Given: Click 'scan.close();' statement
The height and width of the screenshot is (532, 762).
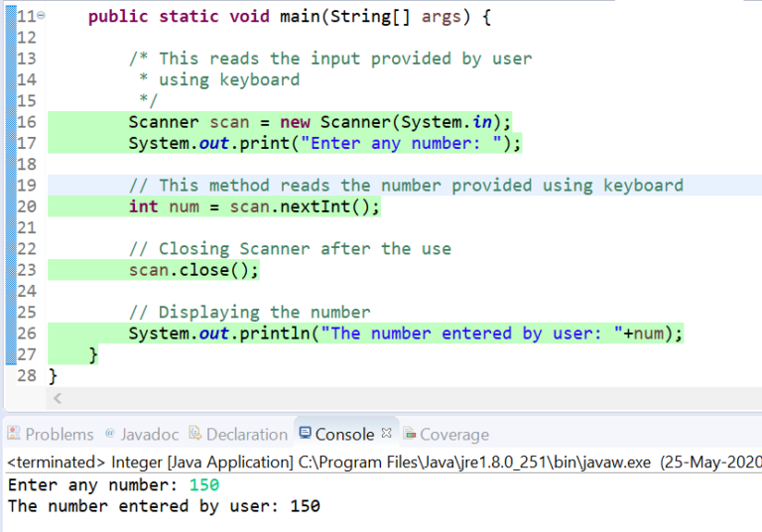Looking at the screenshot, I should pos(193,270).
